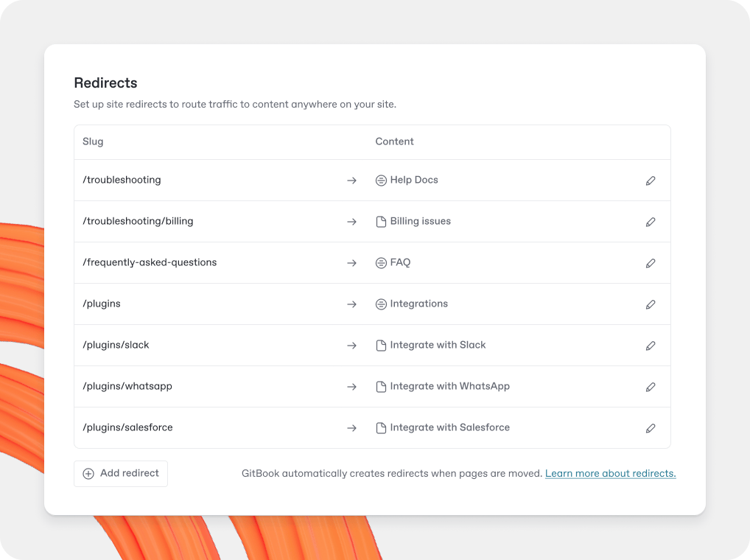Click the Add redirect button
Viewport: 750px width, 560px height.
[x=120, y=473]
